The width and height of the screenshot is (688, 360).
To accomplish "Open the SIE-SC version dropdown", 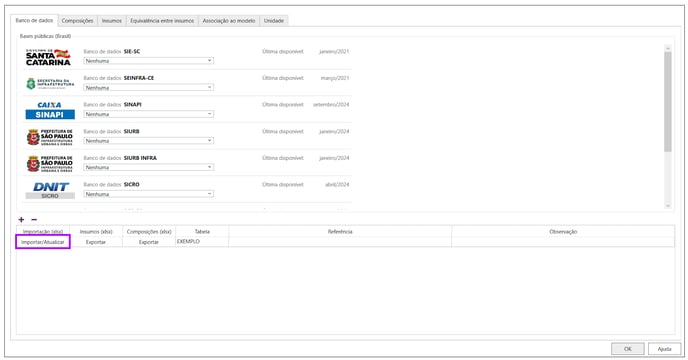I will [x=149, y=61].
